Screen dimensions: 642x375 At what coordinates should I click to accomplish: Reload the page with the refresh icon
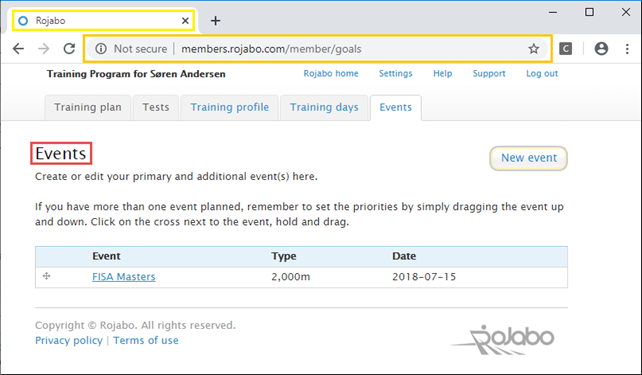[x=69, y=49]
